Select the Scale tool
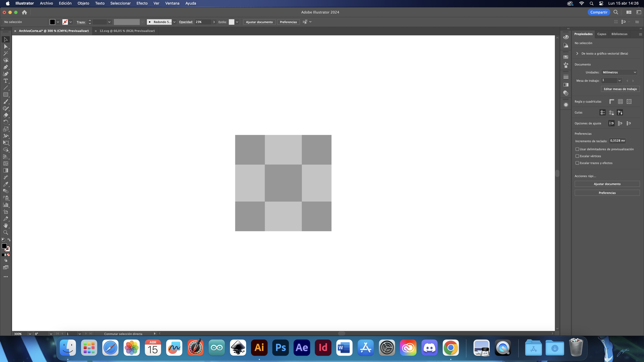Viewport: 644px width, 362px height. pyautogui.click(x=6, y=129)
